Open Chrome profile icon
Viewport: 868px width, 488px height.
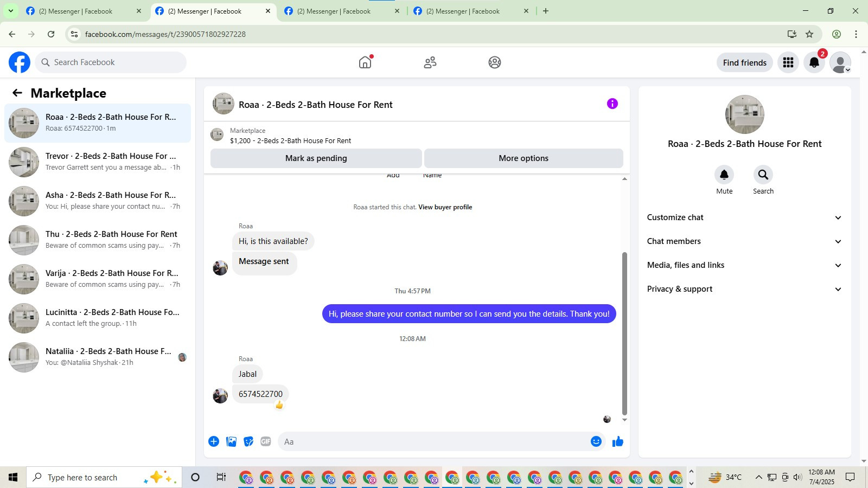click(837, 34)
